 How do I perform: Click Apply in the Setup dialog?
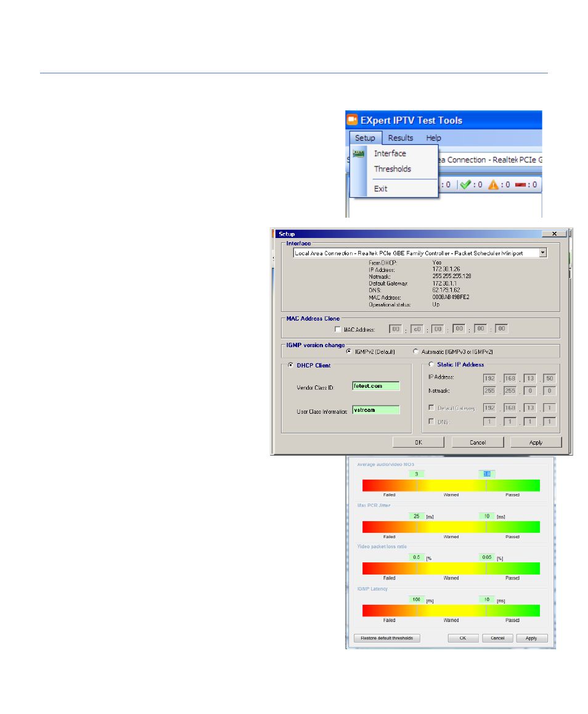536,442
